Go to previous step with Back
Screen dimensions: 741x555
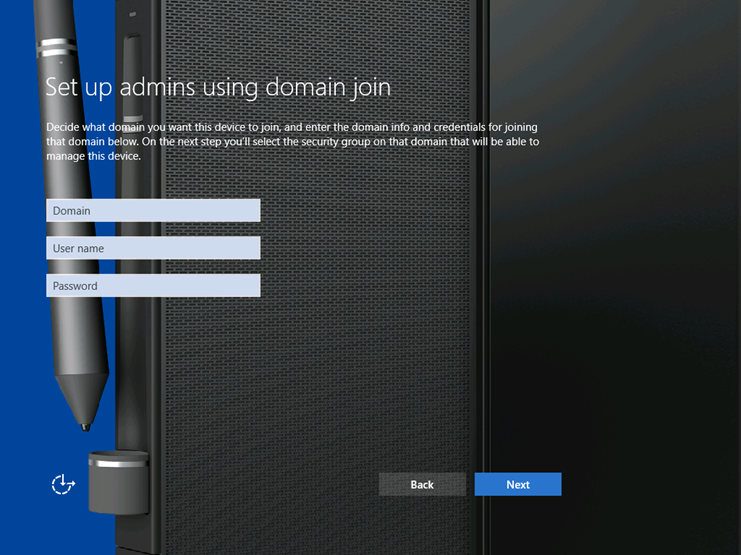click(422, 484)
